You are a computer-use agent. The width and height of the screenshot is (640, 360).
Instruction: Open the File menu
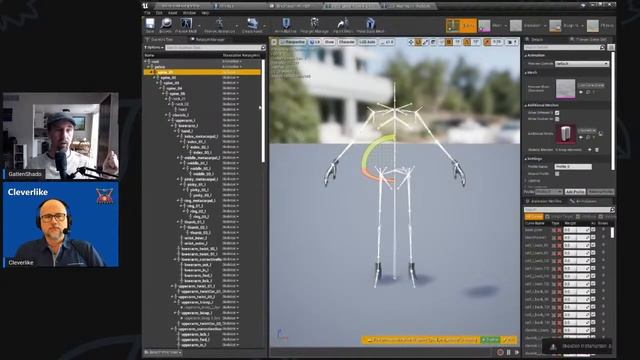tap(147, 13)
